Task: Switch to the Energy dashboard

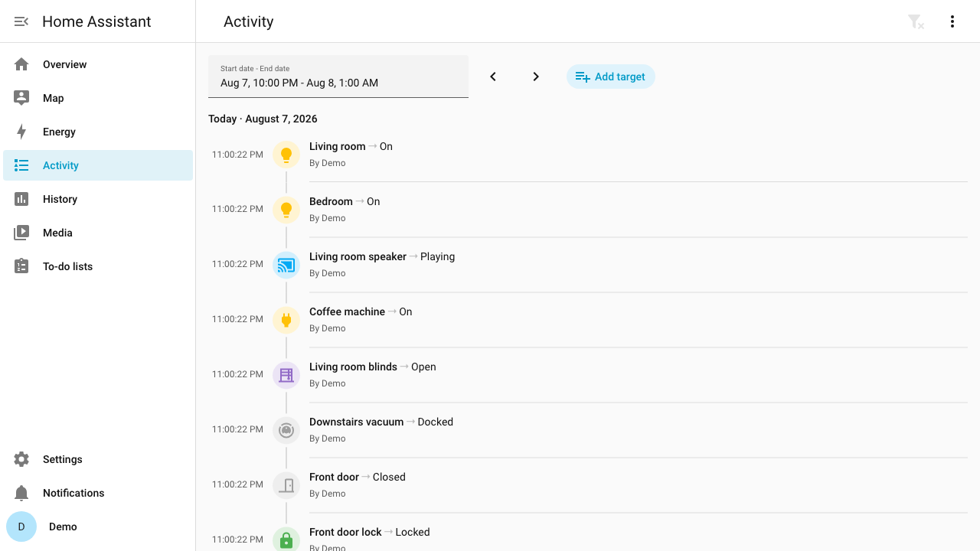Action: [x=98, y=132]
